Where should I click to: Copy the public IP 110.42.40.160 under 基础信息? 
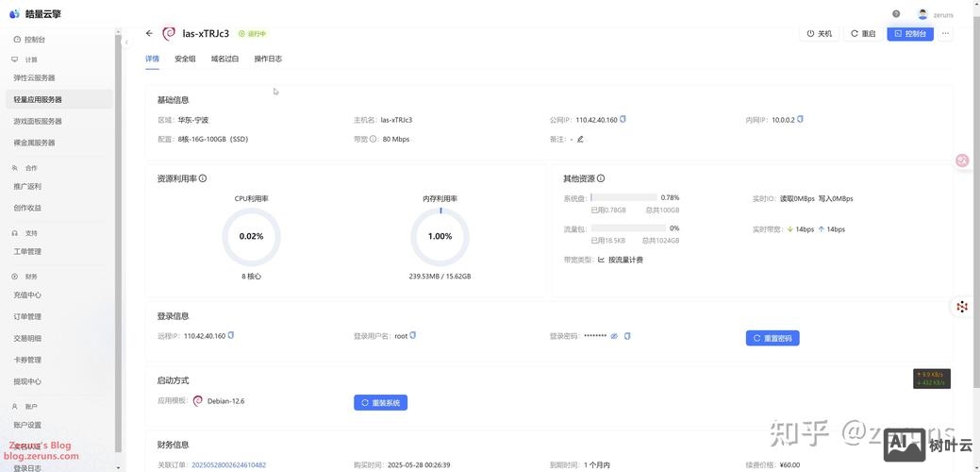pos(623,119)
